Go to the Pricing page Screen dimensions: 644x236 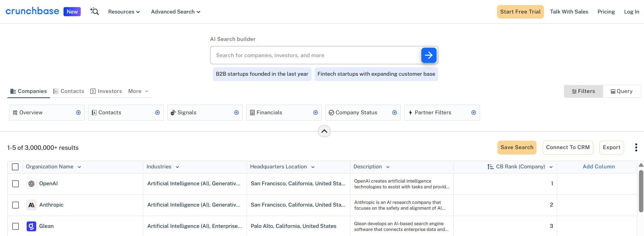(x=606, y=12)
